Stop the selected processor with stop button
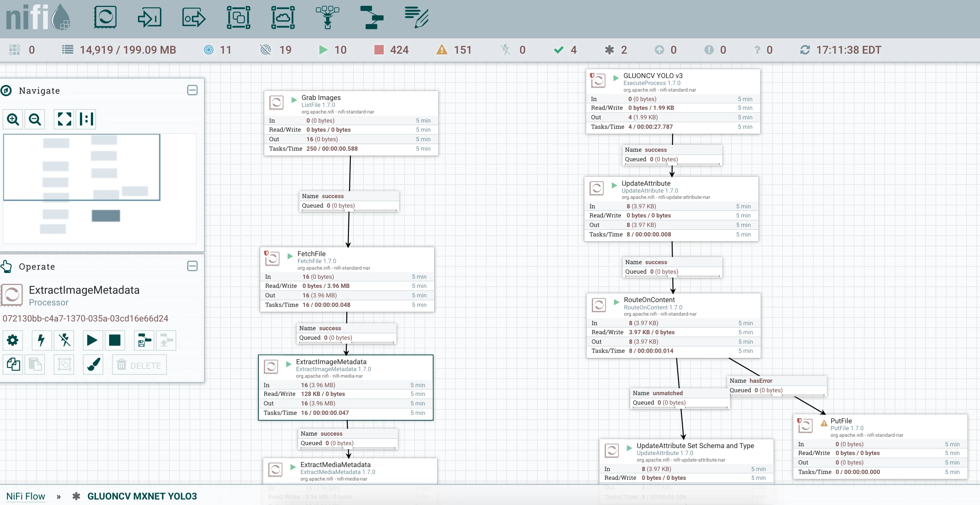The height and width of the screenshot is (505, 980). 115,340
